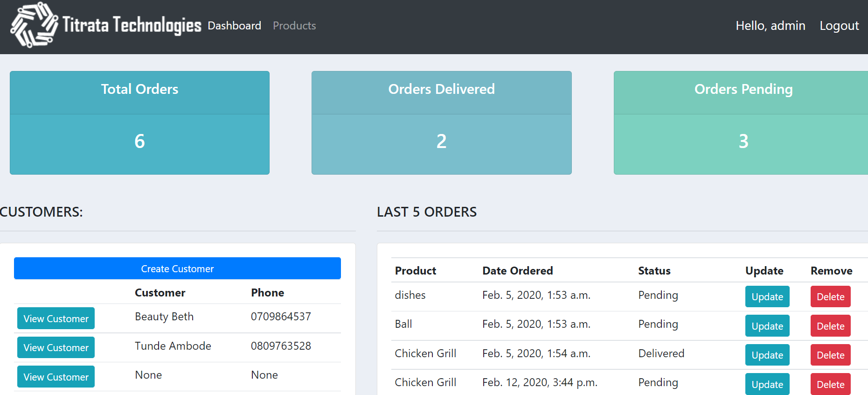Delete the dishes order
Screen dimensions: 868x395
coord(830,296)
